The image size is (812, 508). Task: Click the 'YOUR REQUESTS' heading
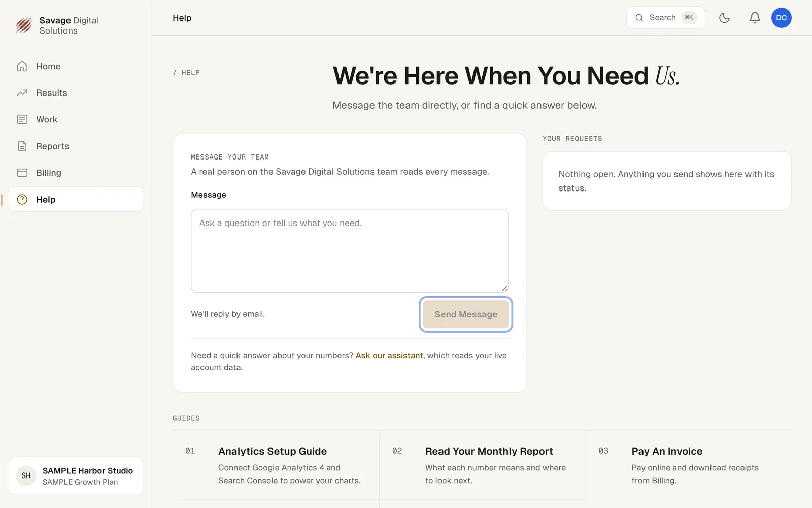tap(572, 139)
